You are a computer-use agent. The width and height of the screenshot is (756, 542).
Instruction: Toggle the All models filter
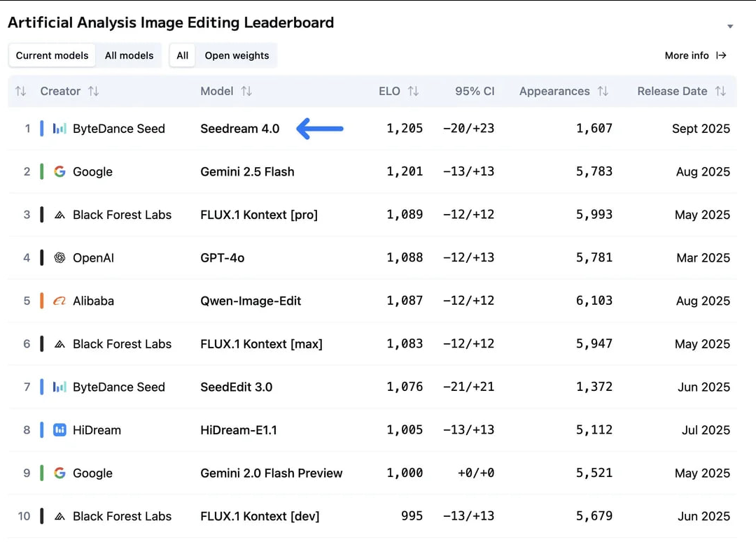(129, 56)
